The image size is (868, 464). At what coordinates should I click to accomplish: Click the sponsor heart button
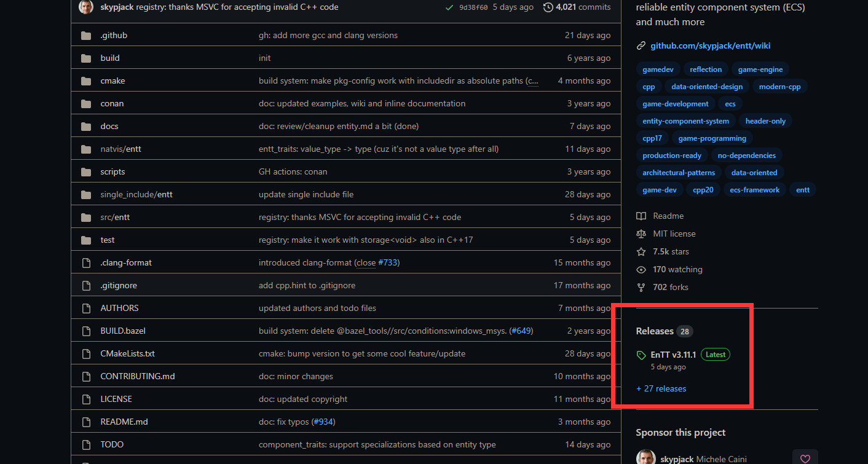pyautogui.click(x=805, y=458)
